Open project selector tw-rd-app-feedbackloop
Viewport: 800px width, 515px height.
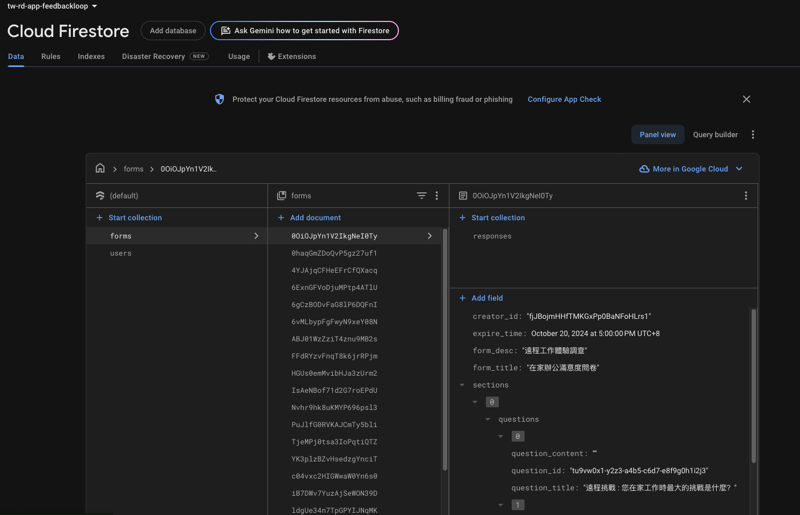click(52, 6)
